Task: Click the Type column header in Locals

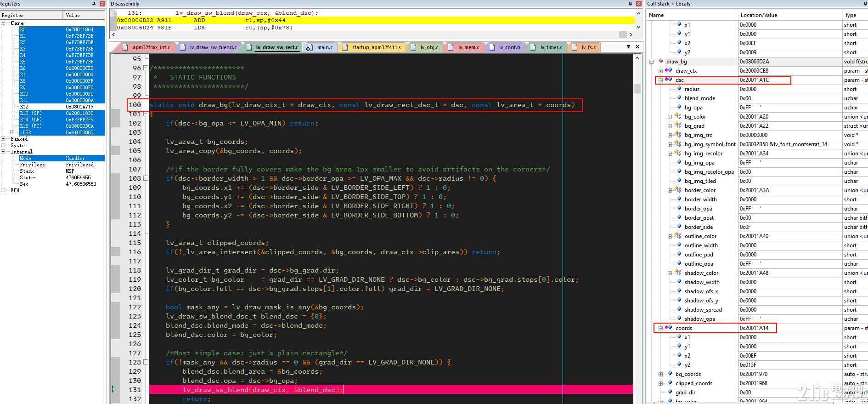Action: coord(855,15)
